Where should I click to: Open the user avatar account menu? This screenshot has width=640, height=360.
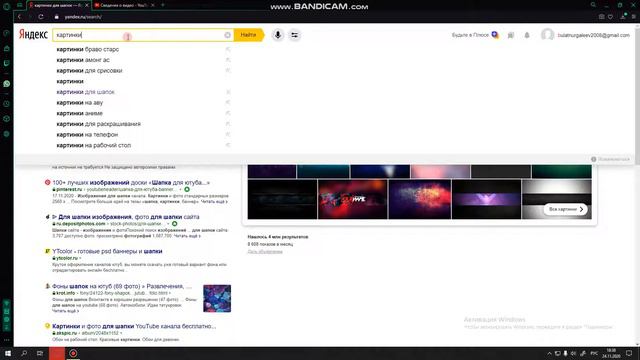(547, 35)
